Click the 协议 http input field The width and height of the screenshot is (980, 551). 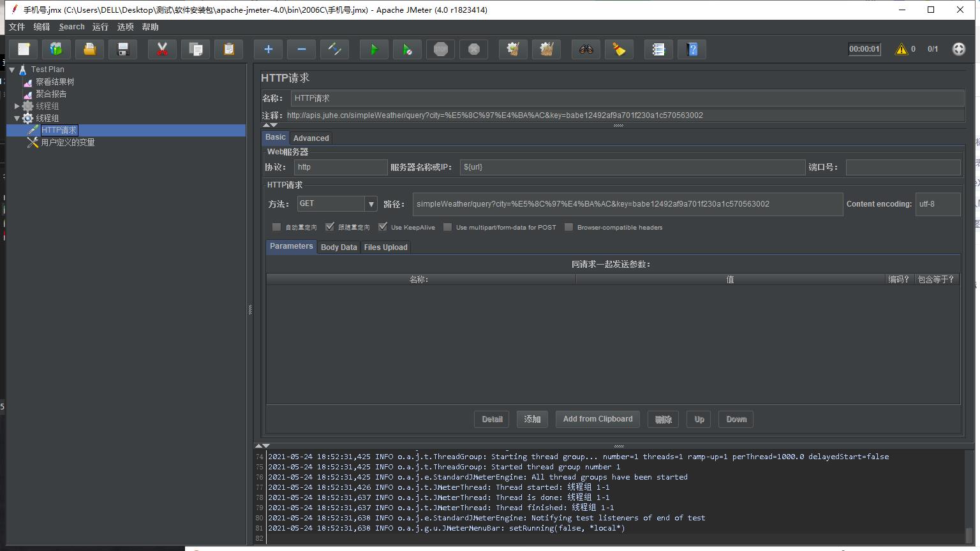[x=341, y=167]
